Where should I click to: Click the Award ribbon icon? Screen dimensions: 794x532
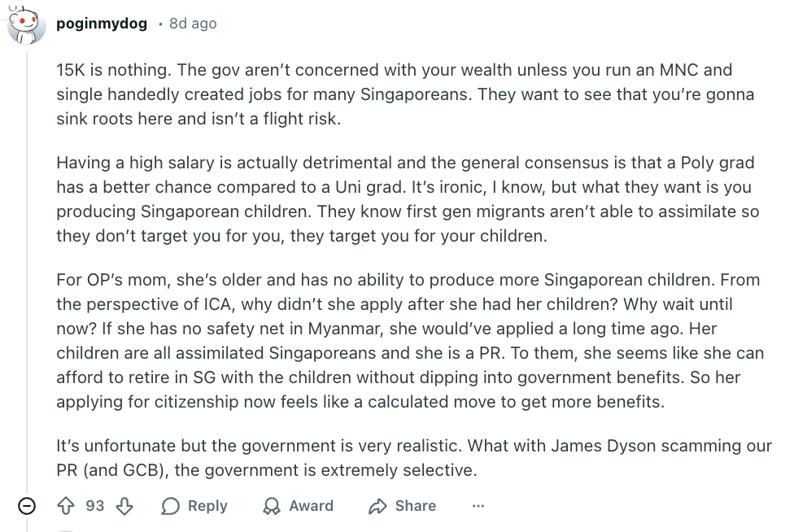coord(272,506)
